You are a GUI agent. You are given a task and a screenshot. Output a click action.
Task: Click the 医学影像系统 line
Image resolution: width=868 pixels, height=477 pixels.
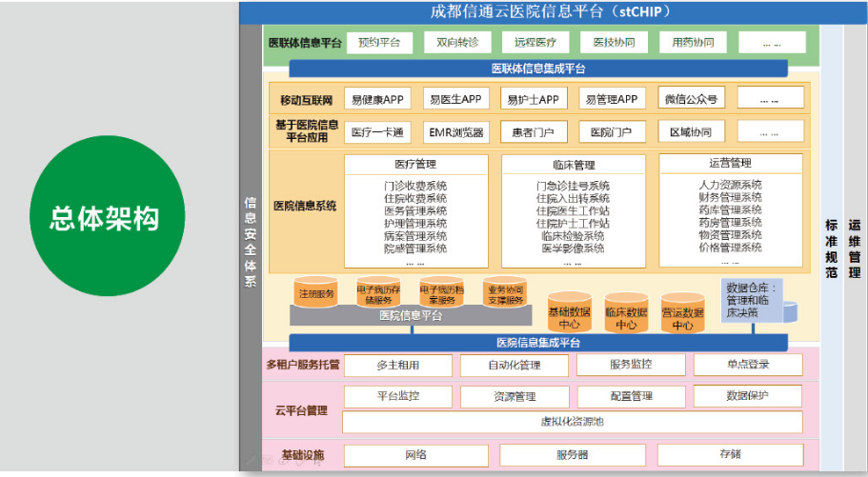[573, 248]
